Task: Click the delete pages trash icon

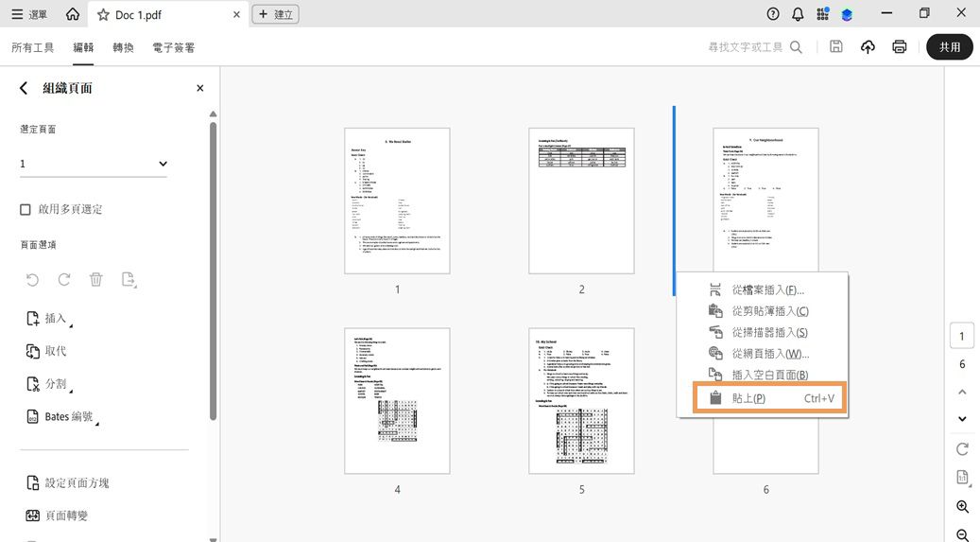Action: pyautogui.click(x=95, y=280)
